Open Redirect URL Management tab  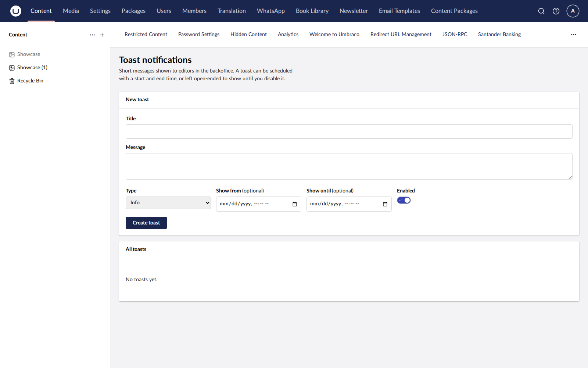tap(401, 34)
